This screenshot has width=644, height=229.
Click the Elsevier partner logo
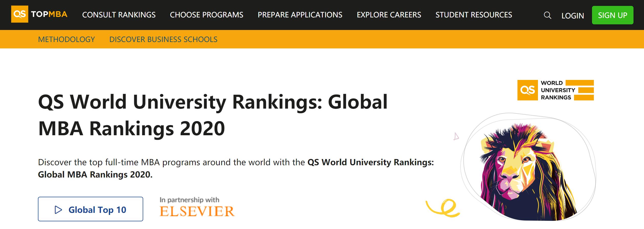point(197,211)
